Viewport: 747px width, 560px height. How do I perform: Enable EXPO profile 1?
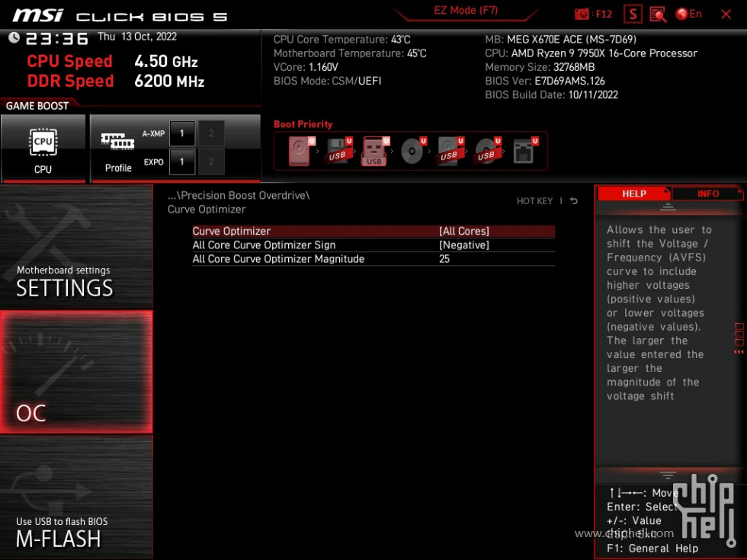pyautogui.click(x=182, y=162)
